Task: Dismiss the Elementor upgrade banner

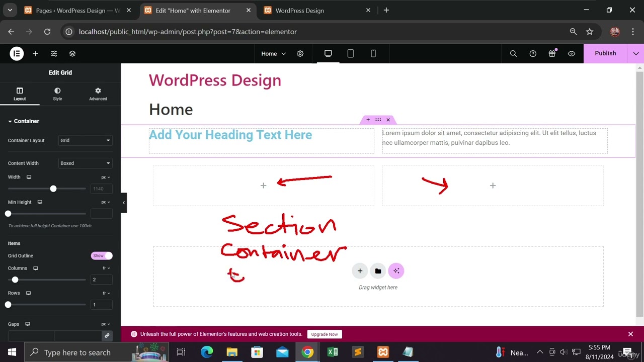Action: [630, 334]
